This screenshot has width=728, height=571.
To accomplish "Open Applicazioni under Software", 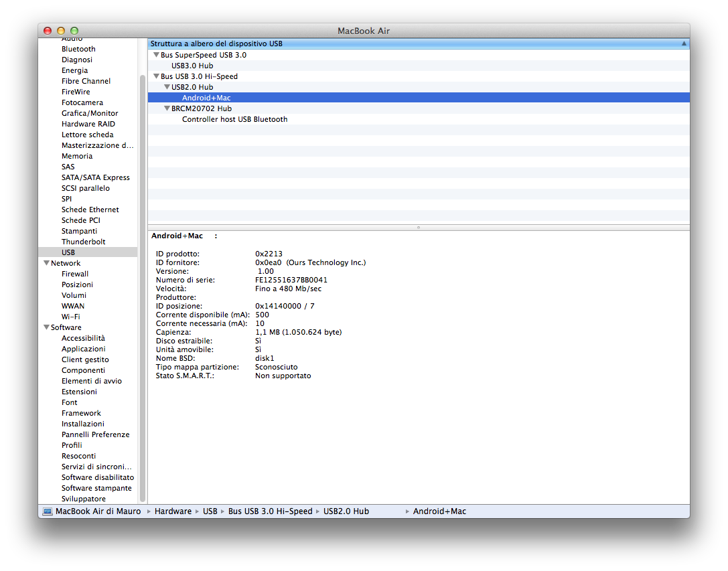I will point(83,349).
